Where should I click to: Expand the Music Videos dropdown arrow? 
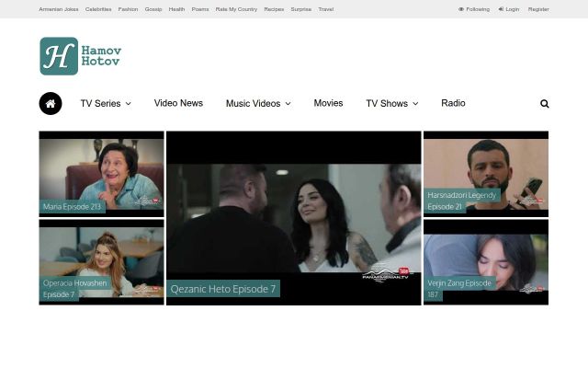coord(288,104)
